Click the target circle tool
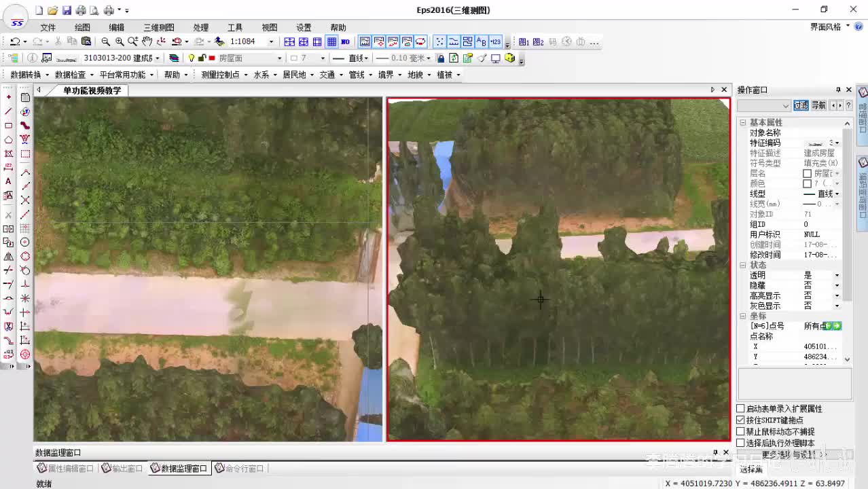This screenshot has height=489, width=868. [25, 354]
